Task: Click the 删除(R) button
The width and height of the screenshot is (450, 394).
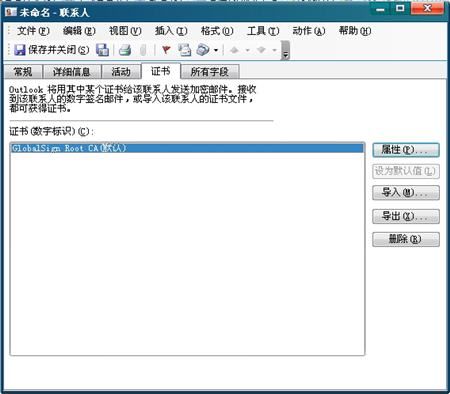Action: click(406, 239)
